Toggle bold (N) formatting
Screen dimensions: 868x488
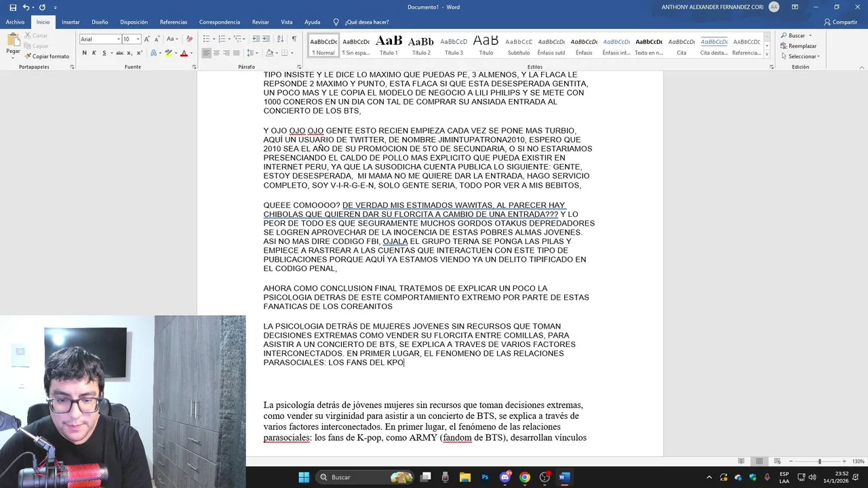(85, 53)
